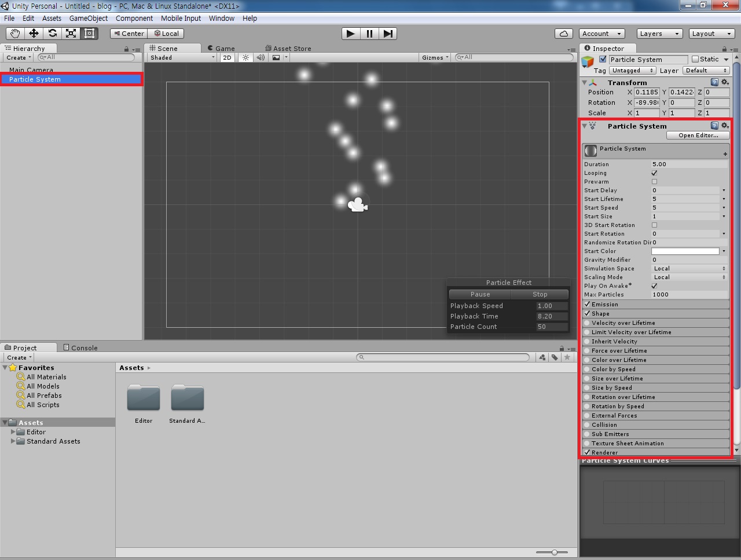Stop playback in the Particle Effect panel
Screen dimensions: 741x560
coord(540,294)
